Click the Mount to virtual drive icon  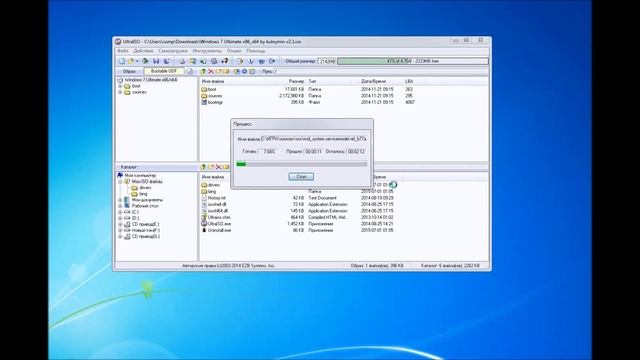(214, 61)
